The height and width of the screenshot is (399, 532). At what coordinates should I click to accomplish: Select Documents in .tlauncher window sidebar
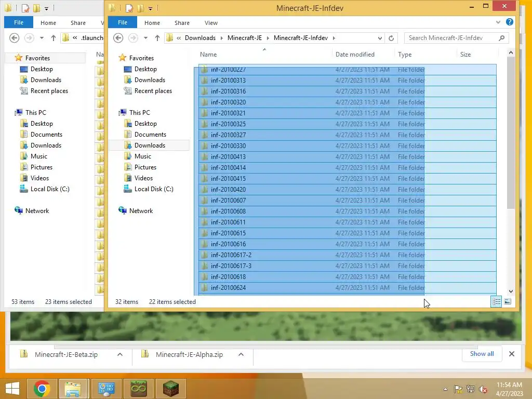tap(46, 135)
